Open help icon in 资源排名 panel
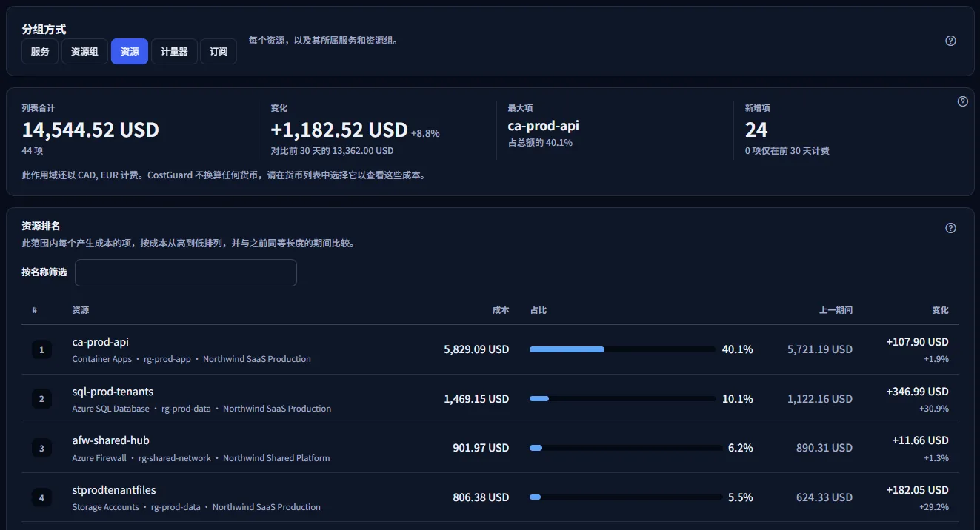Image resolution: width=980 pixels, height=530 pixels. coord(950,228)
